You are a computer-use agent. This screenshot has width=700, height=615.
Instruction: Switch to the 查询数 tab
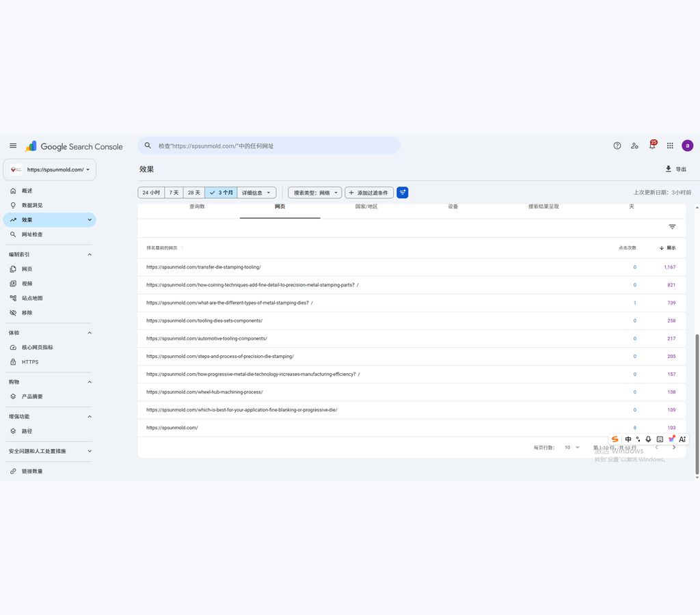point(197,207)
